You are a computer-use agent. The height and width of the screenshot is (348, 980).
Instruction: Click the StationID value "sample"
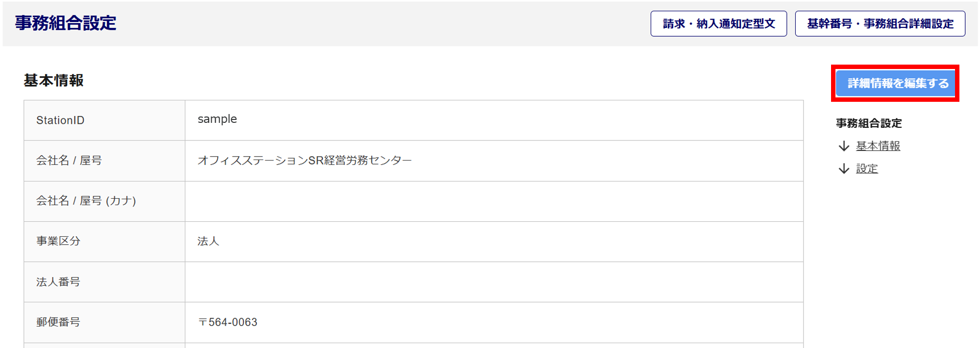coord(217,119)
